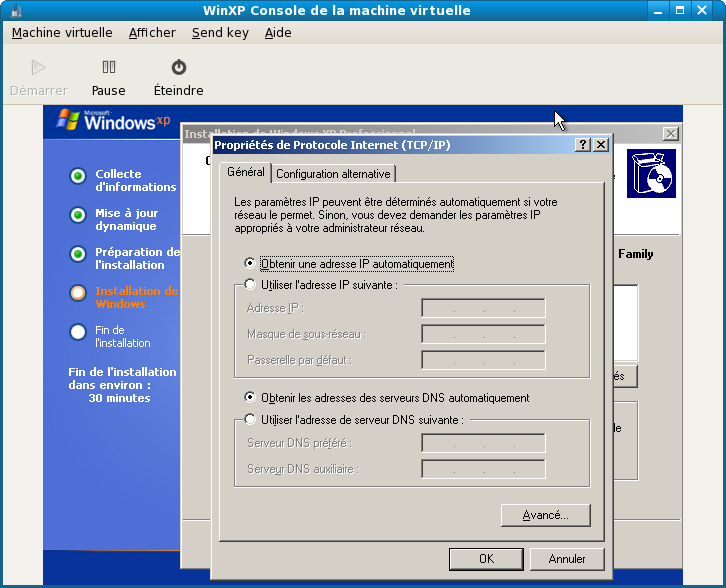This screenshot has height=588, width=726.
Task: Open the Afficher menu
Action: point(152,33)
